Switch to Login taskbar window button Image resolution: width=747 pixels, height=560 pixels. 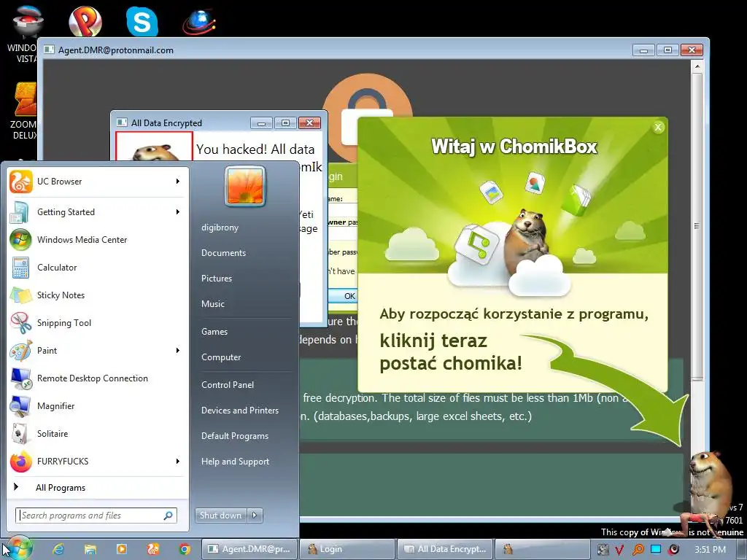click(x=347, y=549)
